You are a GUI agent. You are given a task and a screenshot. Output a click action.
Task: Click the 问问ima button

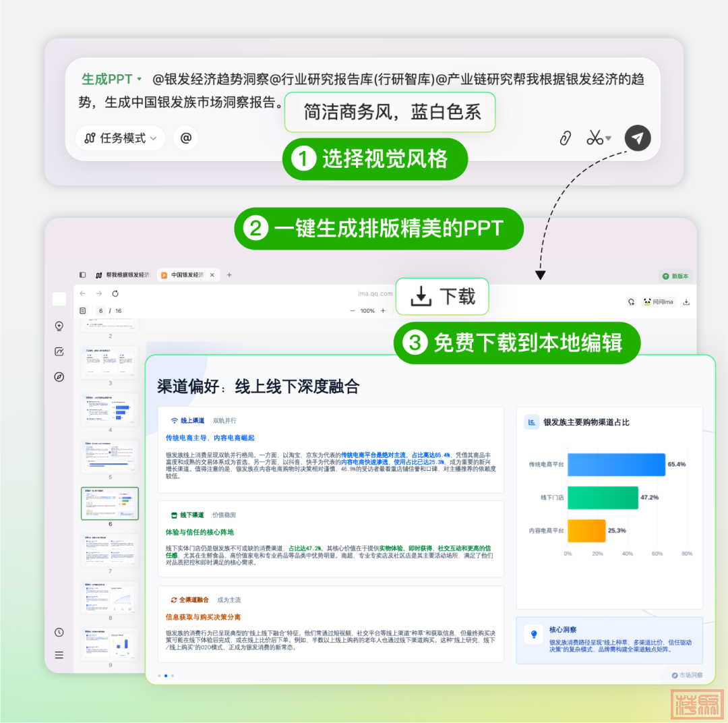click(x=658, y=302)
